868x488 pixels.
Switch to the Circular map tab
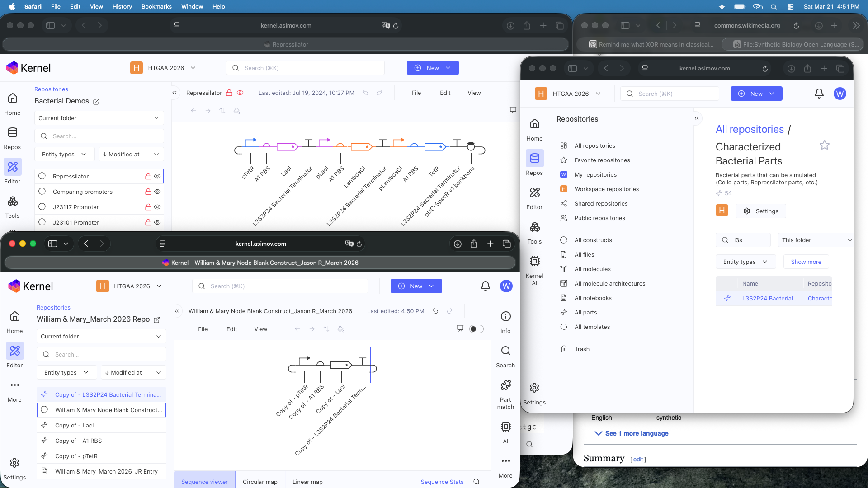coord(260,482)
